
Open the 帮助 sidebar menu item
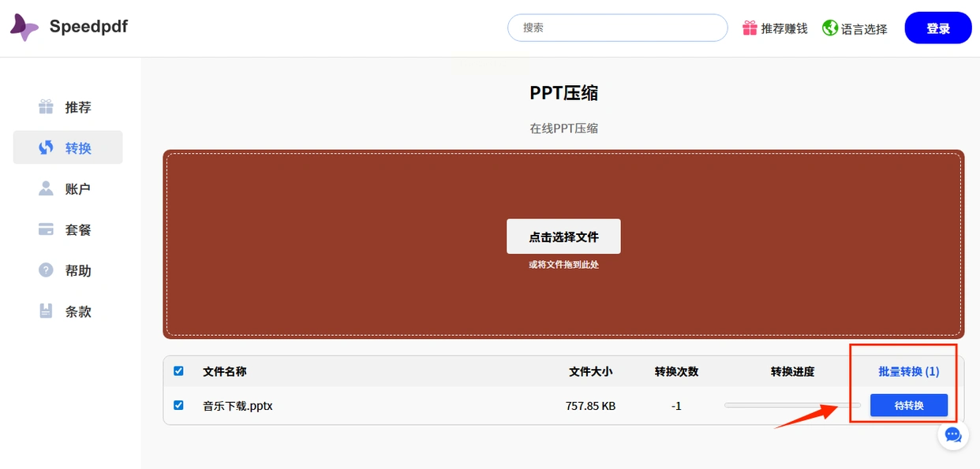pos(78,270)
